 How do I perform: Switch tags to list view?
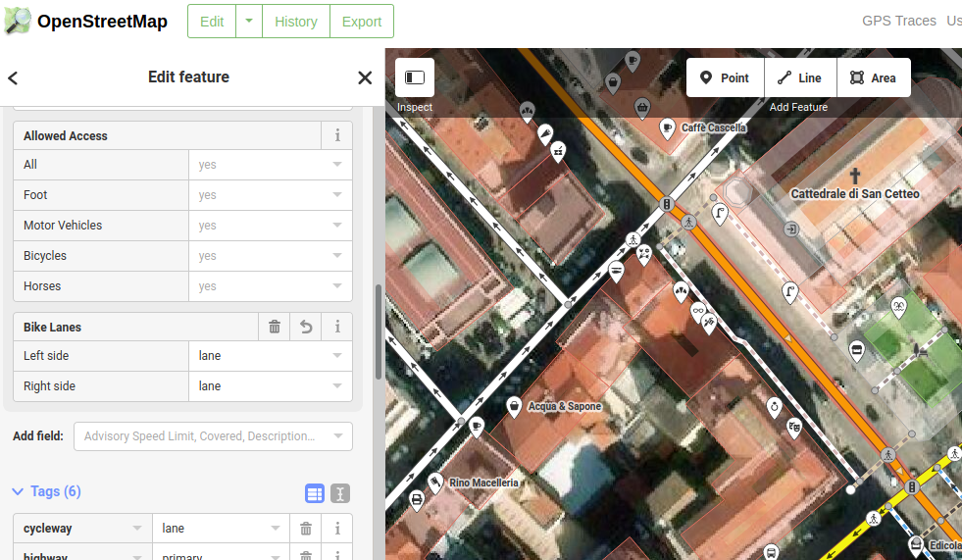click(315, 493)
